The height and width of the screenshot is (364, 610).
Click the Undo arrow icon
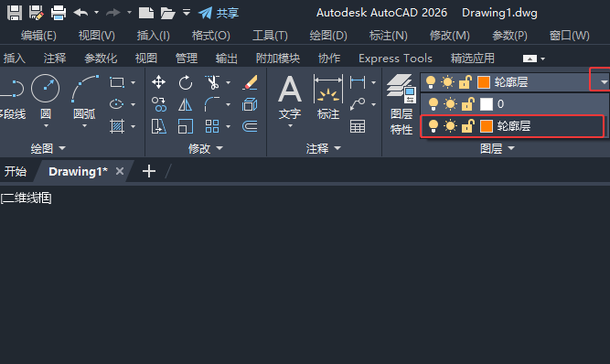point(80,13)
